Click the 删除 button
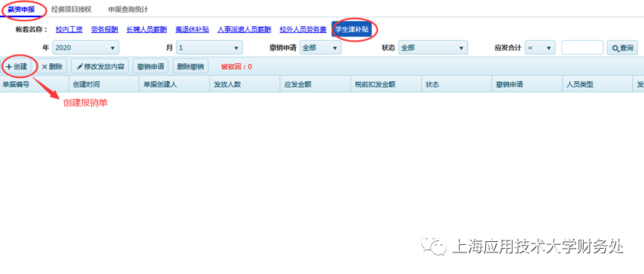 (51, 66)
